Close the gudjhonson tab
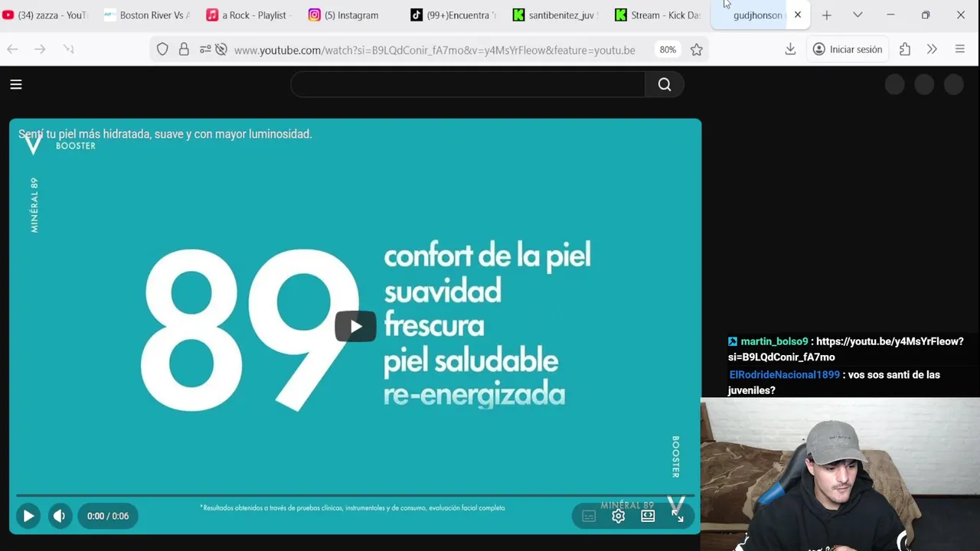 tap(798, 15)
